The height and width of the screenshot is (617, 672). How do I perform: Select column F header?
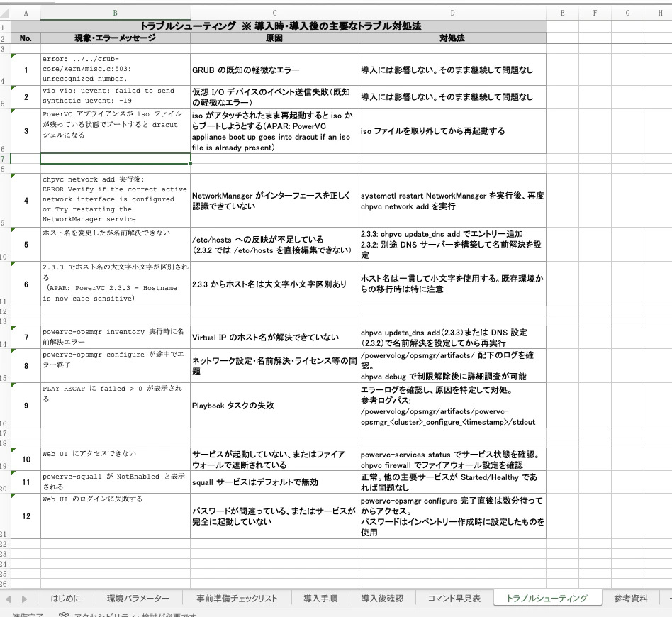coord(595,13)
